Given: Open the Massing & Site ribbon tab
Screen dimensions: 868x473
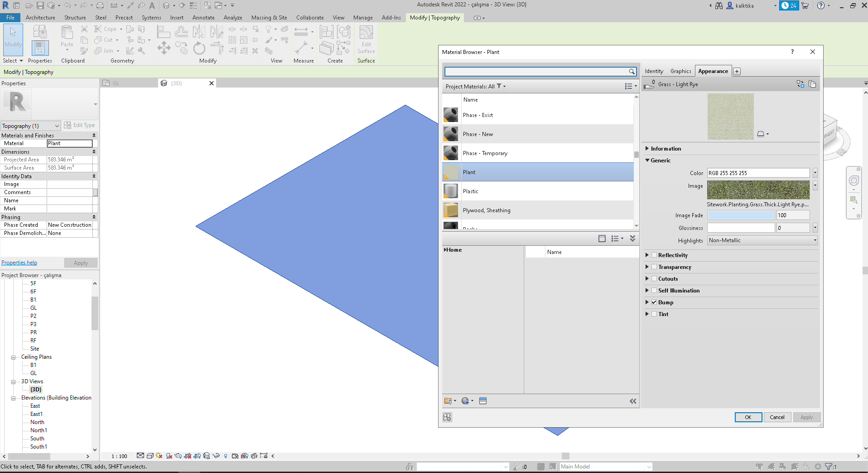Looking at the screenshot, I should click(269, 18).
